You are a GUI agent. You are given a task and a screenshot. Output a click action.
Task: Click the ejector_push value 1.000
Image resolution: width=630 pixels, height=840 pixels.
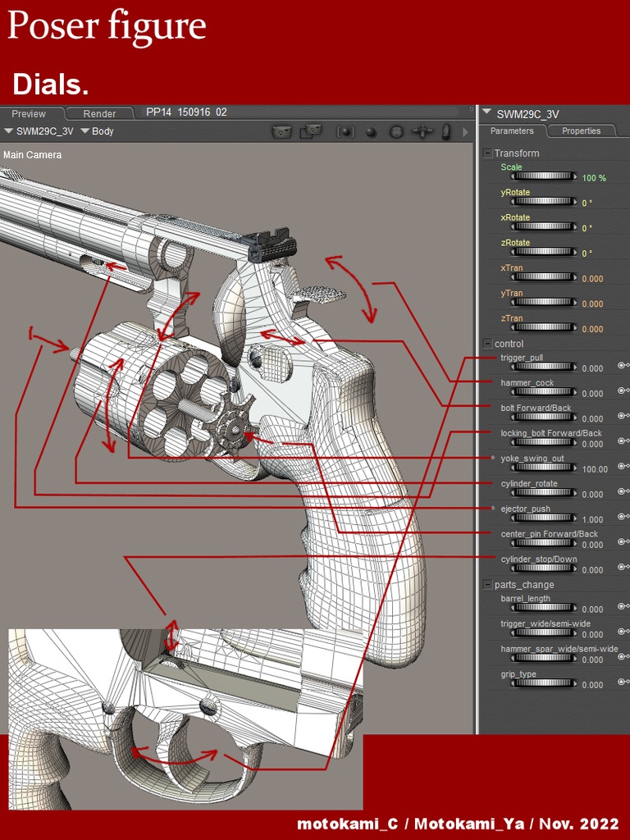[592, 519]
